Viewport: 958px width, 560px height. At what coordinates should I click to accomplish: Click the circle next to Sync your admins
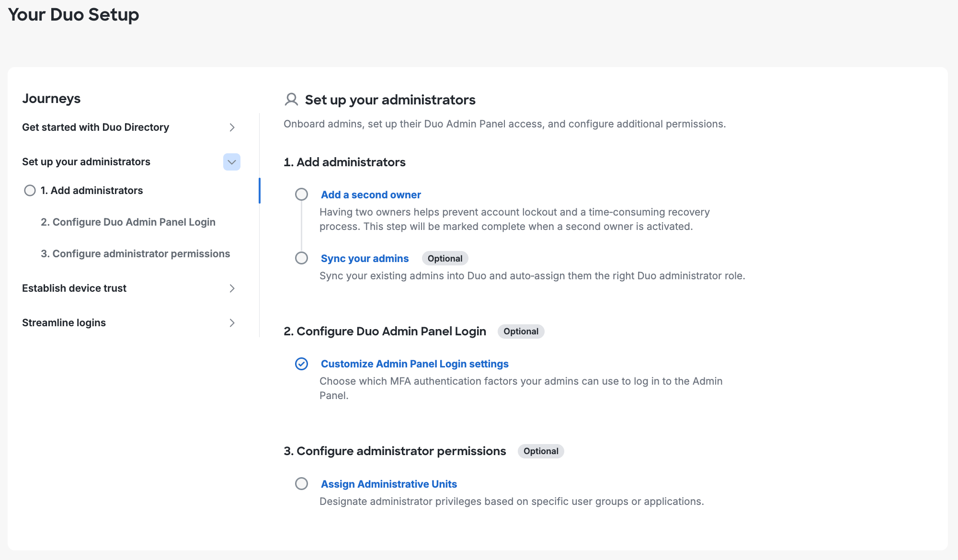(x=301, y=258)
